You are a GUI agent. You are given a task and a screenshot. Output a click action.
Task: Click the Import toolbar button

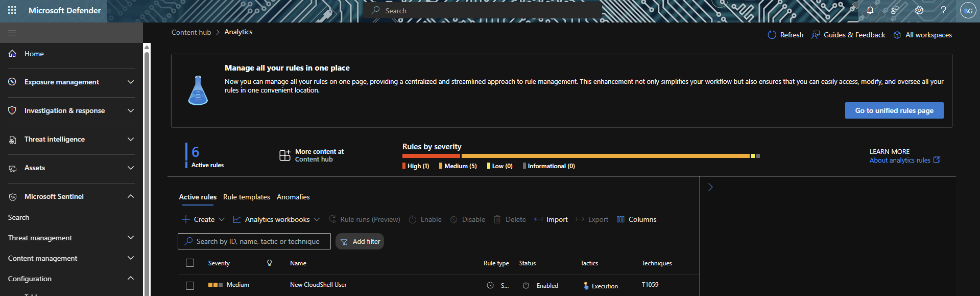(551, 219)
